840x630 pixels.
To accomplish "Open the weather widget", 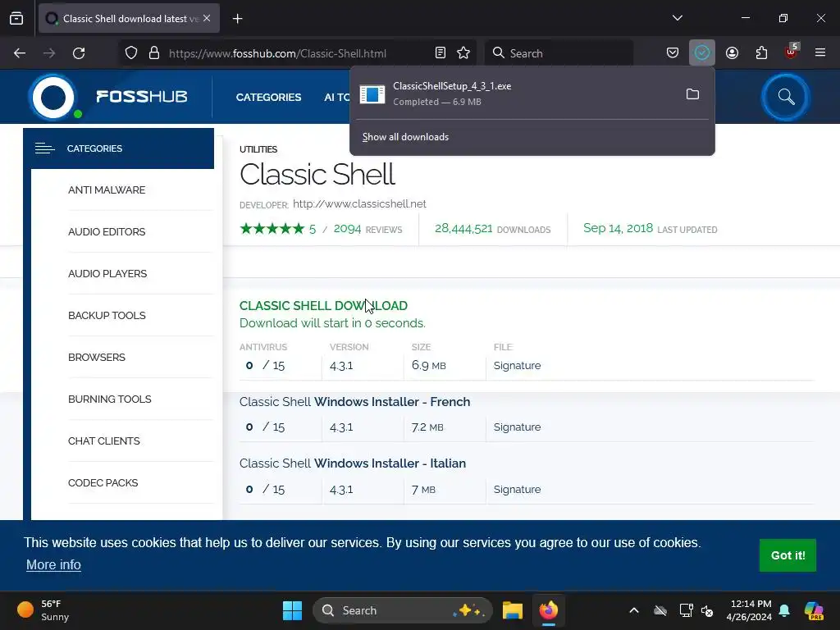I will (44, 610).
